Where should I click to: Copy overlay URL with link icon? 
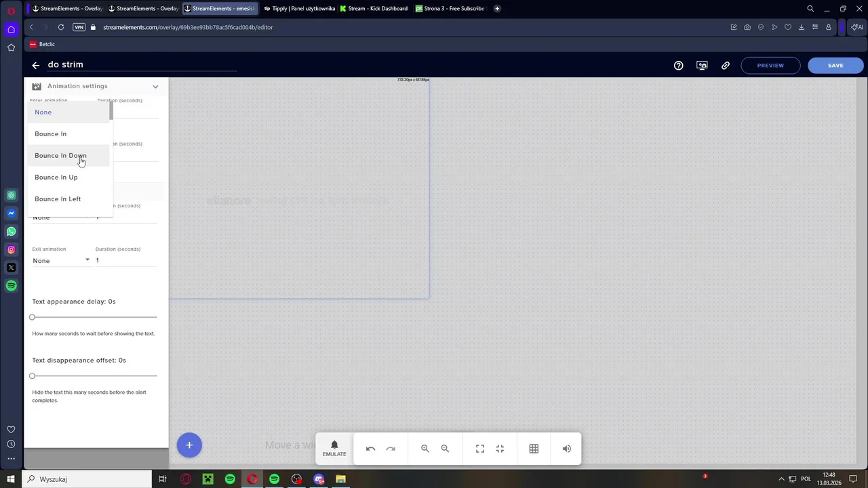(726, 65)
